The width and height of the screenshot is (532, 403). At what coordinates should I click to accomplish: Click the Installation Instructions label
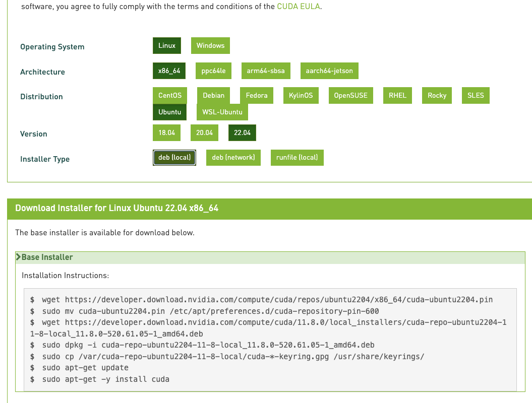[66, 276]
